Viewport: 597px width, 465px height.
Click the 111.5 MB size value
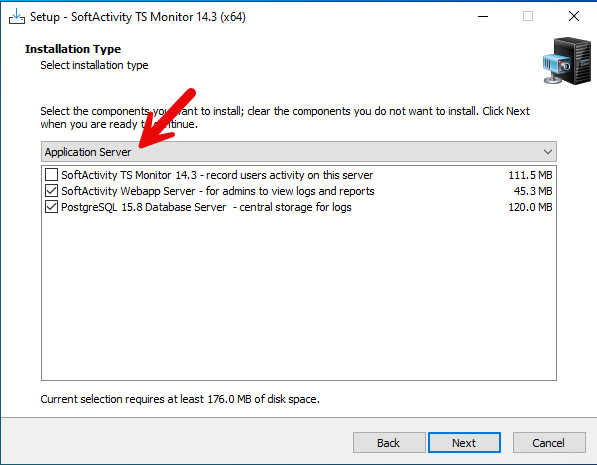530,175
